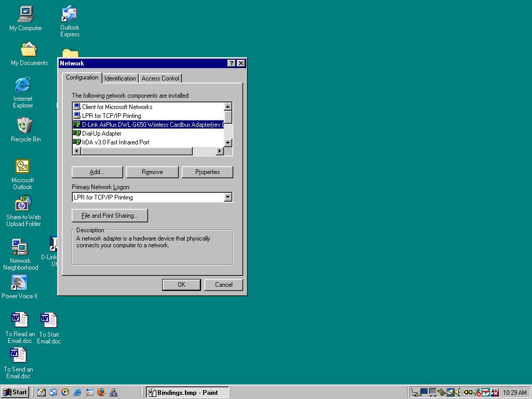
Task: Click the help question mark button
Action: [x=231, y=63]
